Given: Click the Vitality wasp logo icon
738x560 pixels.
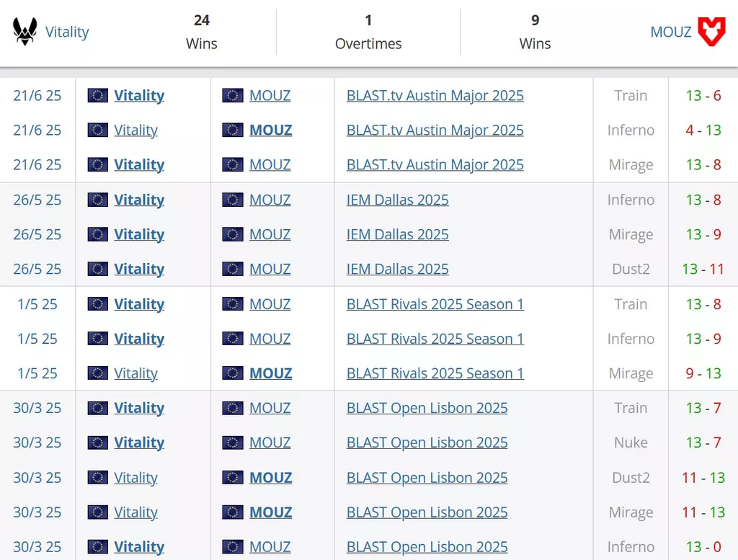Looking at the screenshot, I should click(x=25, y=32).
